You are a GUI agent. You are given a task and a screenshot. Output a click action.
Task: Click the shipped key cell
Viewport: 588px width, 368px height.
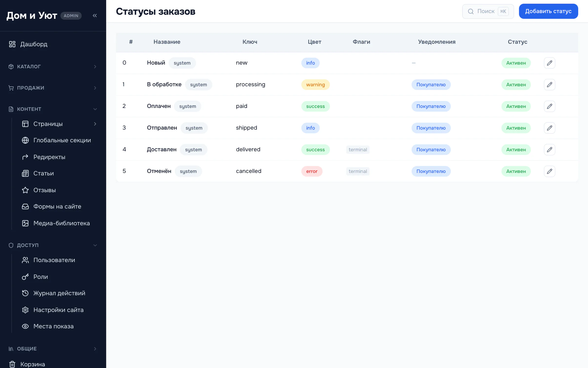[x=246, y=128]
